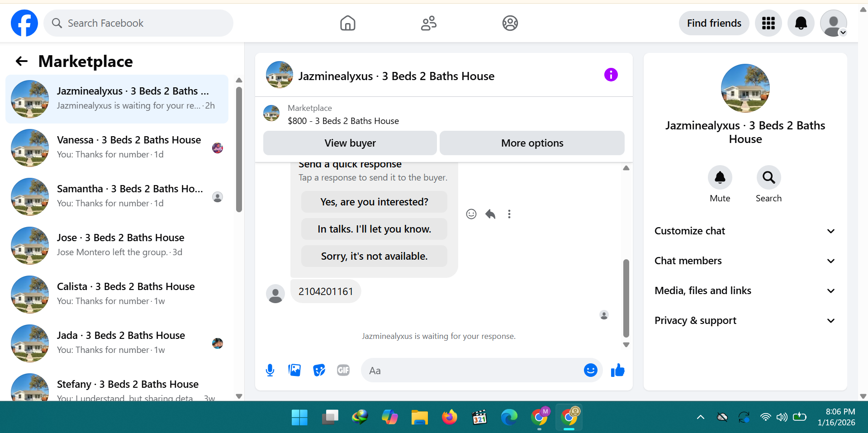Open the apps grid menu
Image resolution: width=868 pixels, height=433 pixels.
[768, 23]
